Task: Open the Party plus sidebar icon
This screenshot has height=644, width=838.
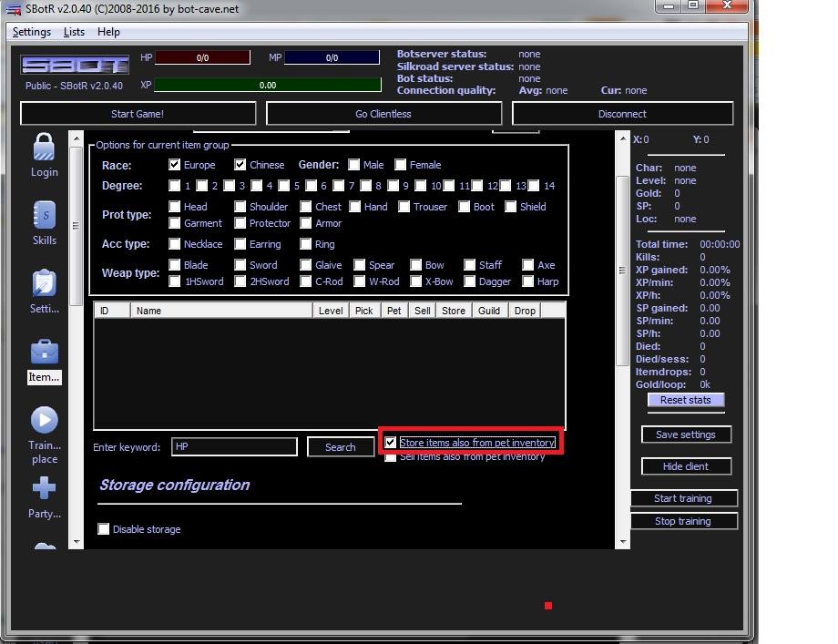Action: 45,488
